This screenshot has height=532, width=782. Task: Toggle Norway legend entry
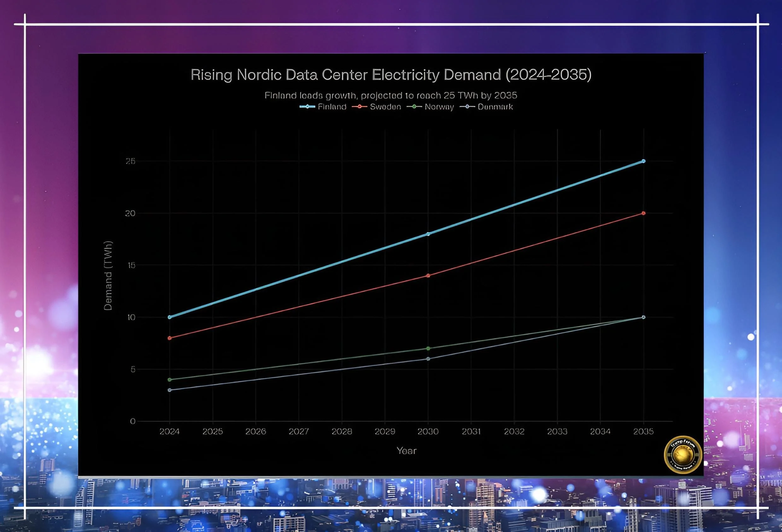pyautogui.click(x=439, y=107)
